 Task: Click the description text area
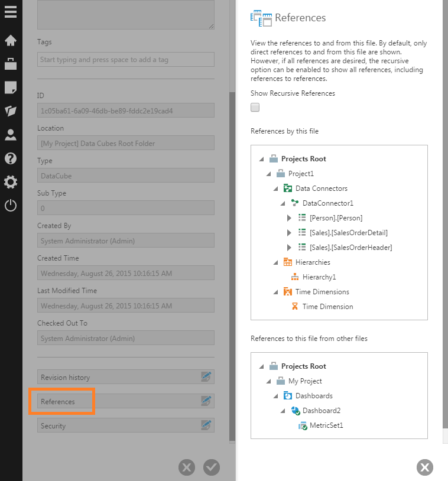(126, 15)
